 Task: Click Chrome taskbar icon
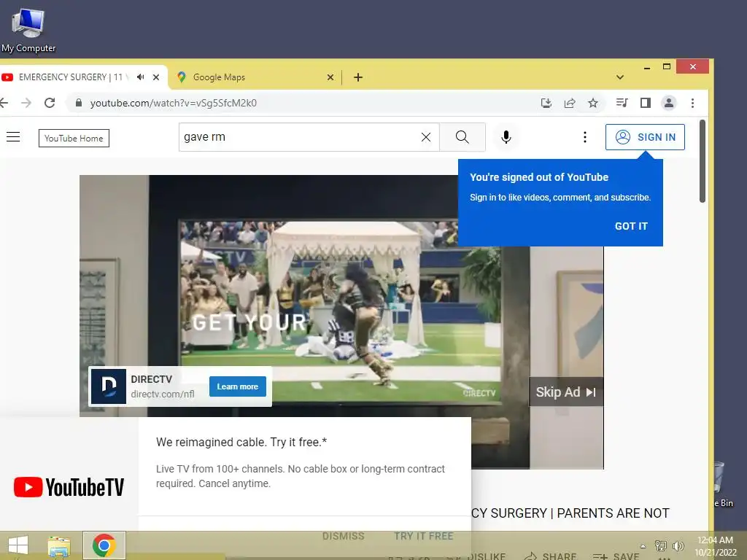click(104, 545)
